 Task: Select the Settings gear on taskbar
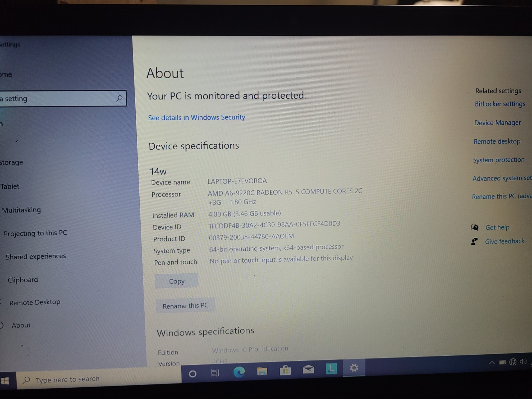pos(354,367)
